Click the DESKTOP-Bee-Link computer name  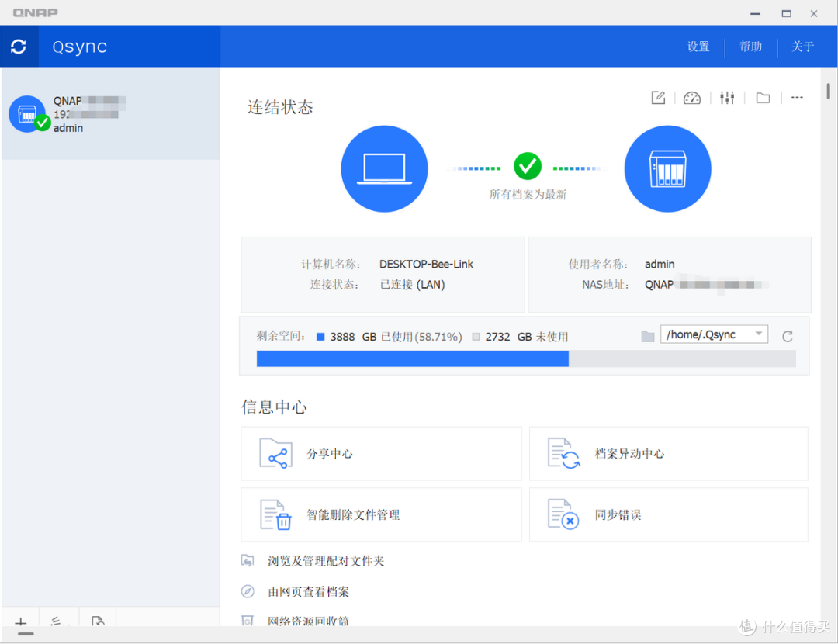tap(426, 264)
